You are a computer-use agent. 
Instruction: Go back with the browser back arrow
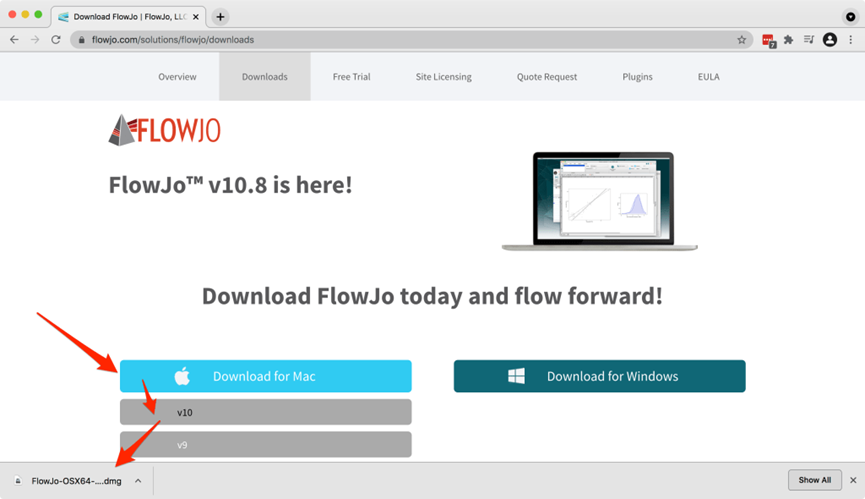click(14, 40)
